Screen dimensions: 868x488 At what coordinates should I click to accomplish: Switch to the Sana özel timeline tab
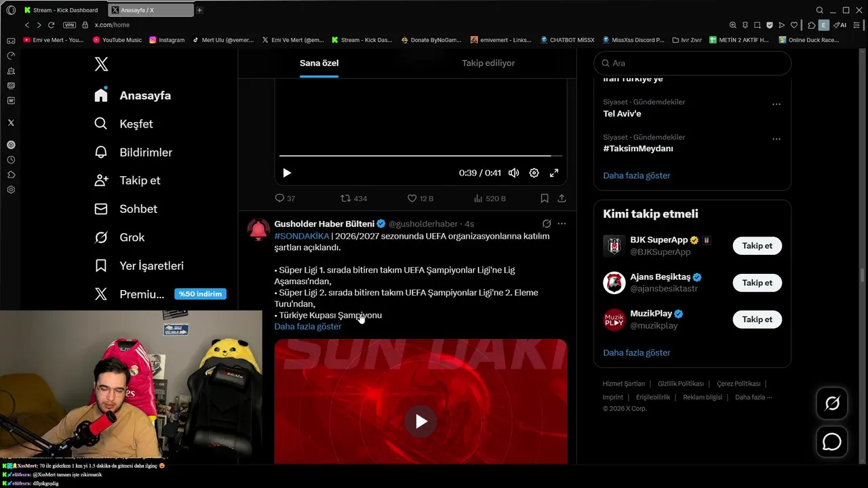point(319,63)
